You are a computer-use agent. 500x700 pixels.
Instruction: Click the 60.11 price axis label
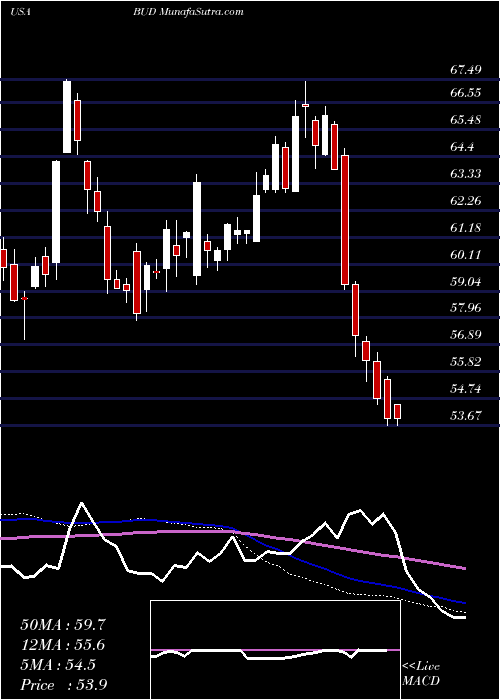click(465, 254)
